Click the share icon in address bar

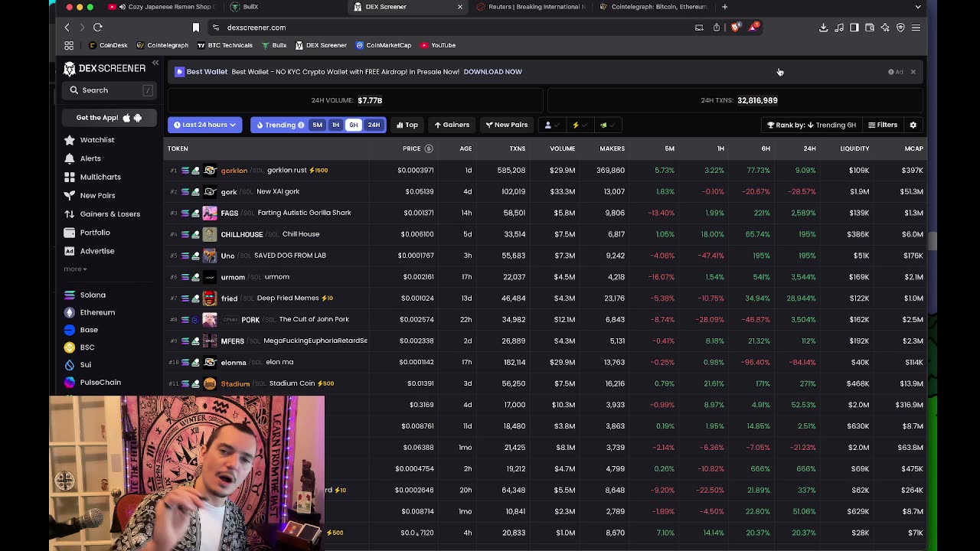(717, 28)
